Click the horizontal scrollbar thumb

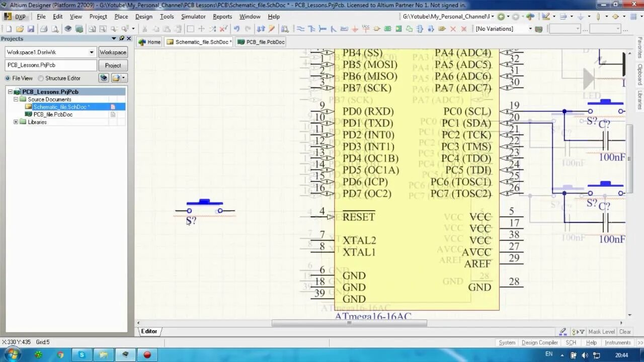coord(349,323)
